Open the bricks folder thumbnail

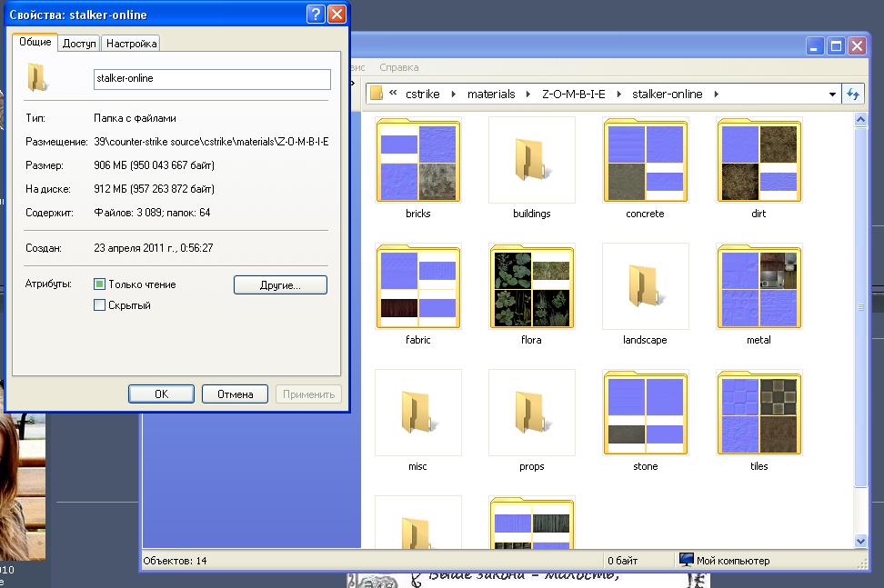(418, 161)
